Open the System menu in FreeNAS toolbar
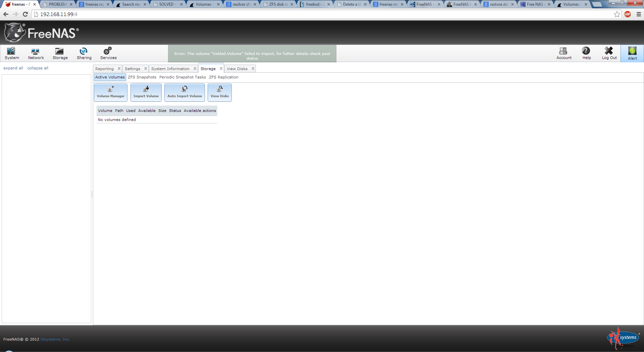This screenshot has width=644, height=352. pyautogui.click(x=12, y=53)
